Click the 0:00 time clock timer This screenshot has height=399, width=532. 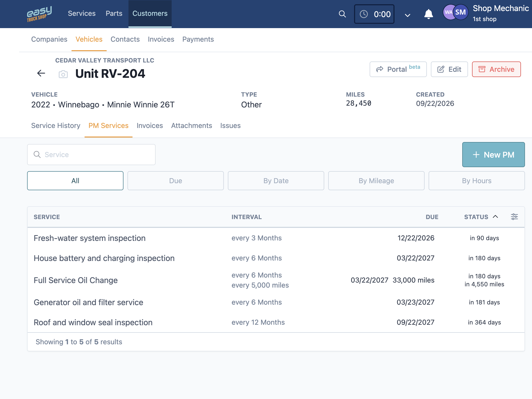pyautogui.click(x=374, y=14)
